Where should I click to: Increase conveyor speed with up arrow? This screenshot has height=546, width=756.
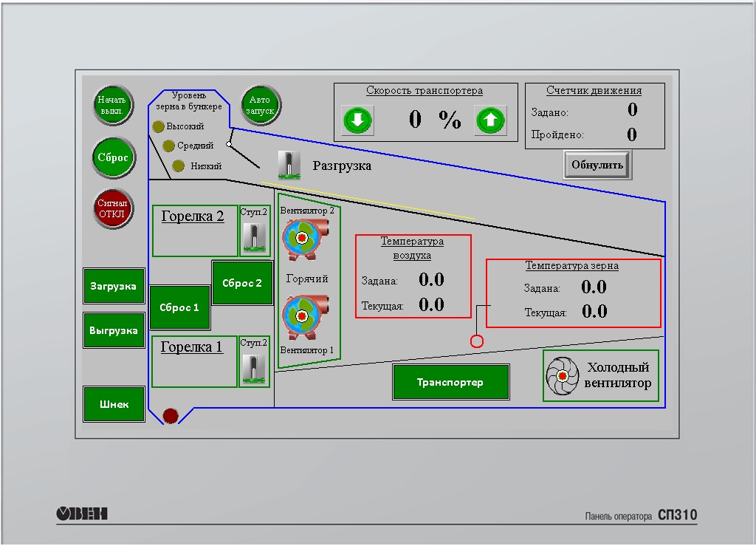coord(491,120)
